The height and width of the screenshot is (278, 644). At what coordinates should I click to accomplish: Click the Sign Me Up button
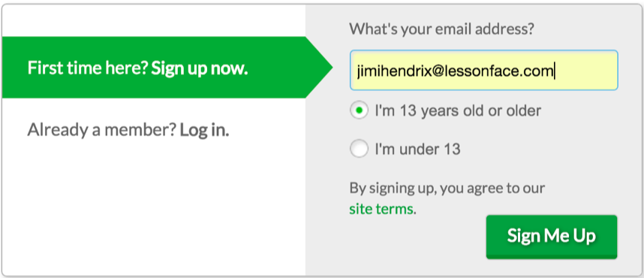[552, 237]
